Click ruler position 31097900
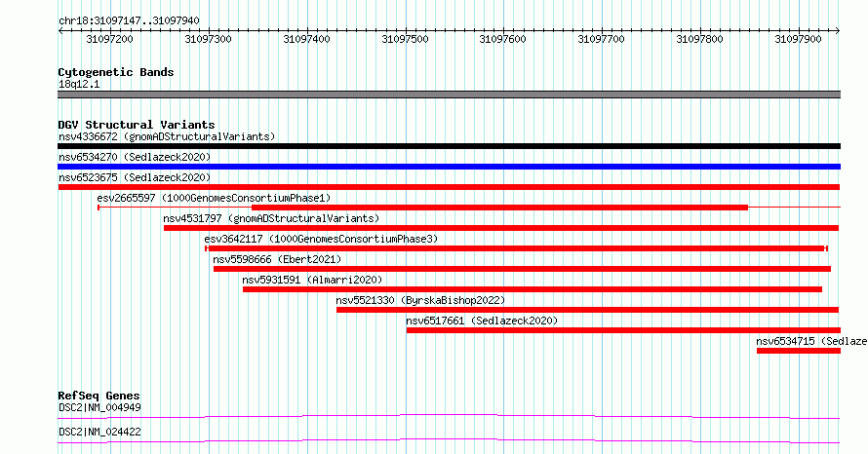The width and height of the screenshot is (868, 454). (798, 39)
